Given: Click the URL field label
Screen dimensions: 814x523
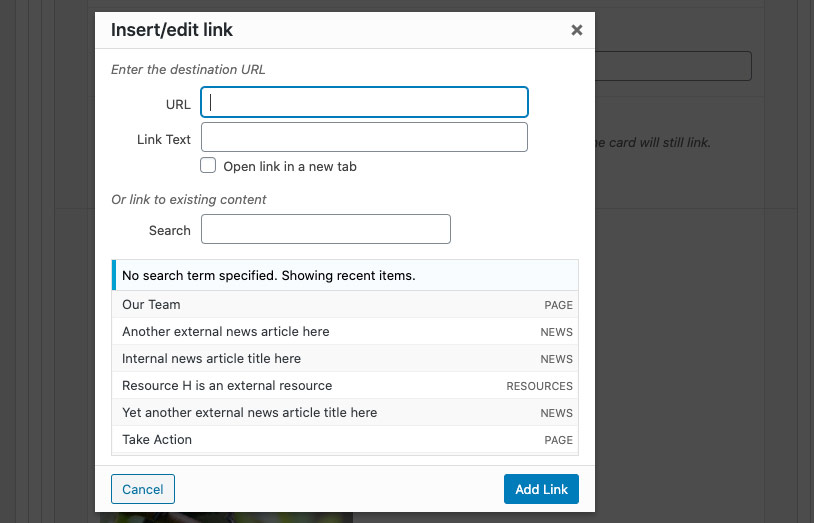Looking at the screenshot, I should tap(178, 104).
